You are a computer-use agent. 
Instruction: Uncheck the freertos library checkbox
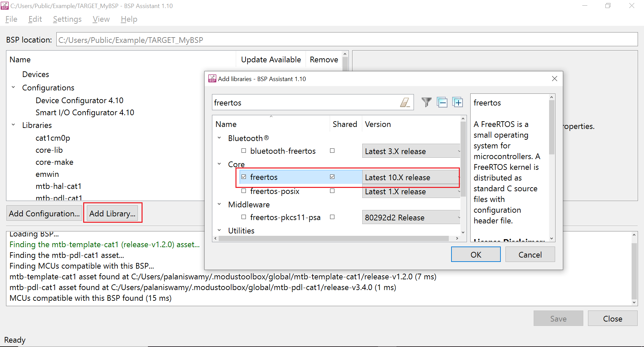(x=244, y=177)
